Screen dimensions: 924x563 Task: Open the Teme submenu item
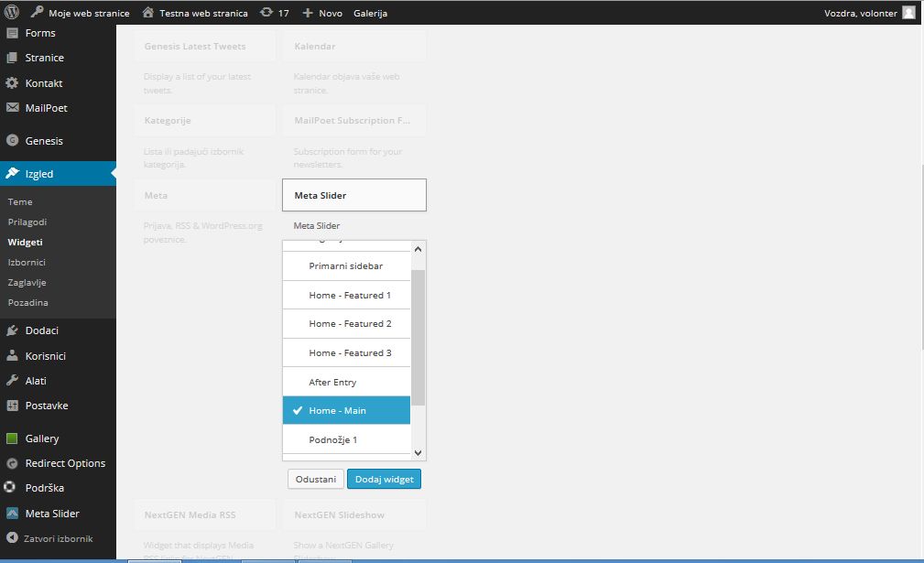coord(20,202)
